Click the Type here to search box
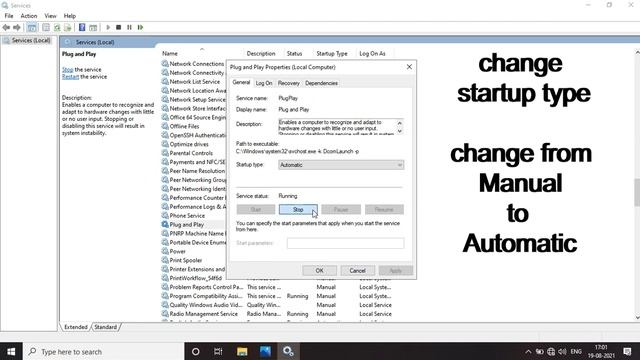 coord(103,351)
